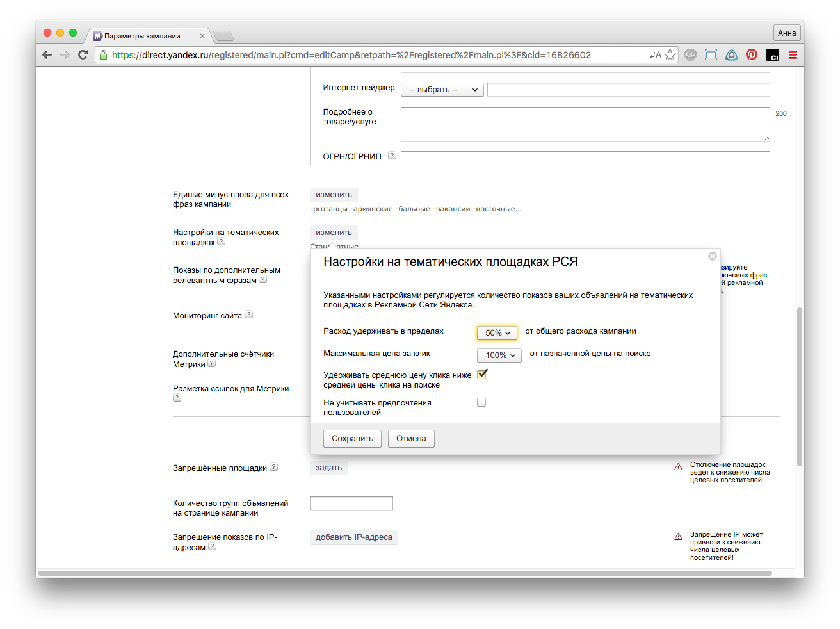Open the 100% max click price dropdown
The width and height of the screenshot is (840, 629).
point(499,355)
